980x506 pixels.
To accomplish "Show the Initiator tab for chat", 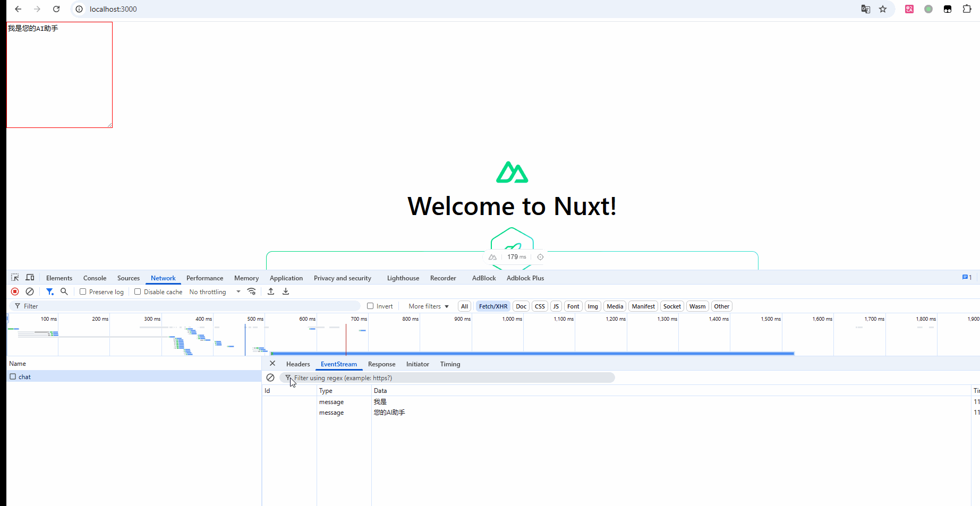I will pos(417,364).
